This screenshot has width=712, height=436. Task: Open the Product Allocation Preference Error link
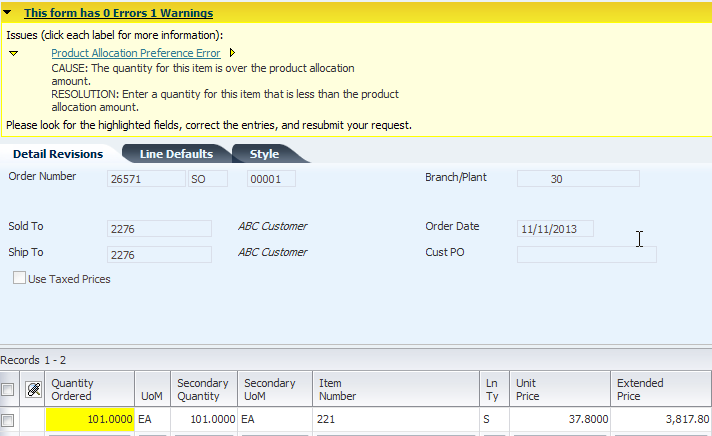(136, 53)
